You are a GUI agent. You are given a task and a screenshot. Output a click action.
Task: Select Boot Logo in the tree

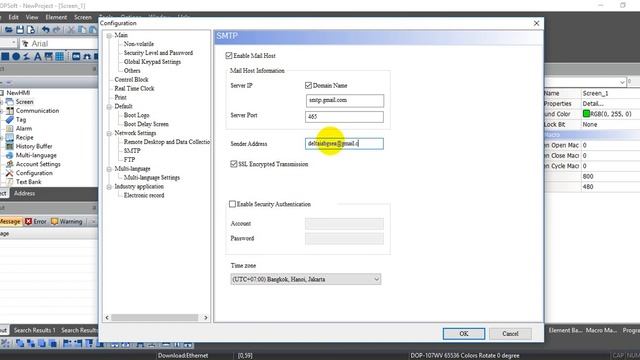tap(136, 115)
